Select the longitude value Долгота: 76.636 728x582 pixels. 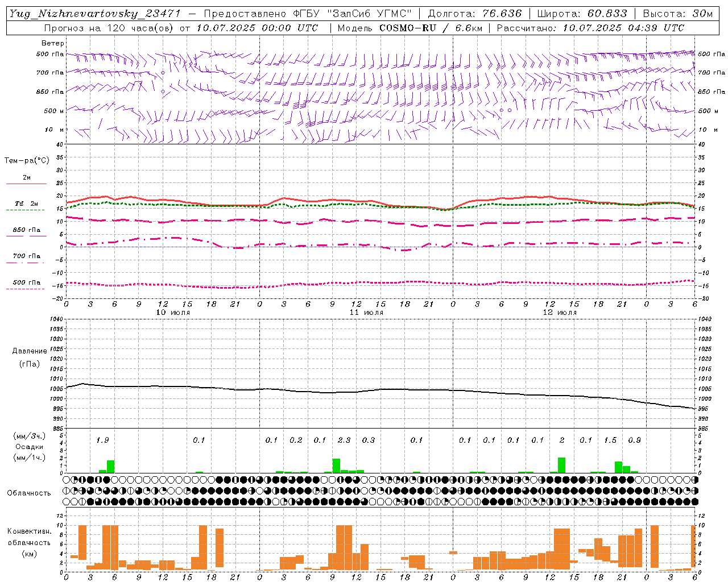(474, 14)
